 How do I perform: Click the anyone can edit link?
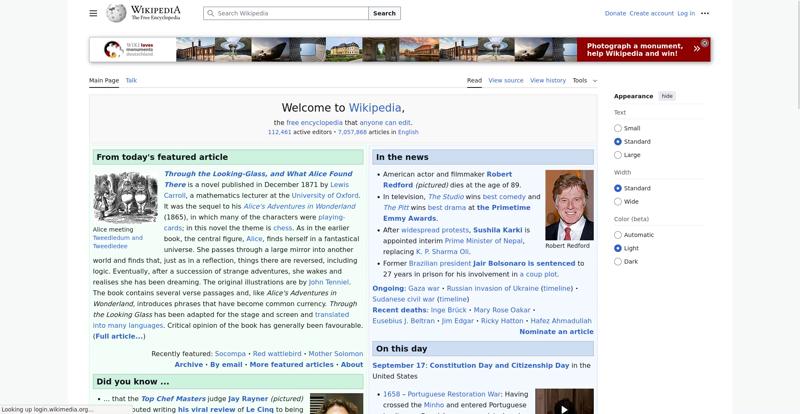(385, 123)
